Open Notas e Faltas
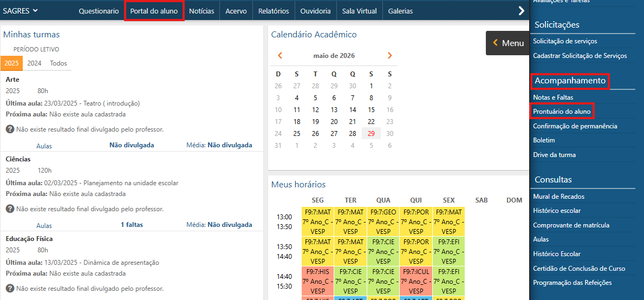This screenshot has width=644, height=300. tap(553, 97)
